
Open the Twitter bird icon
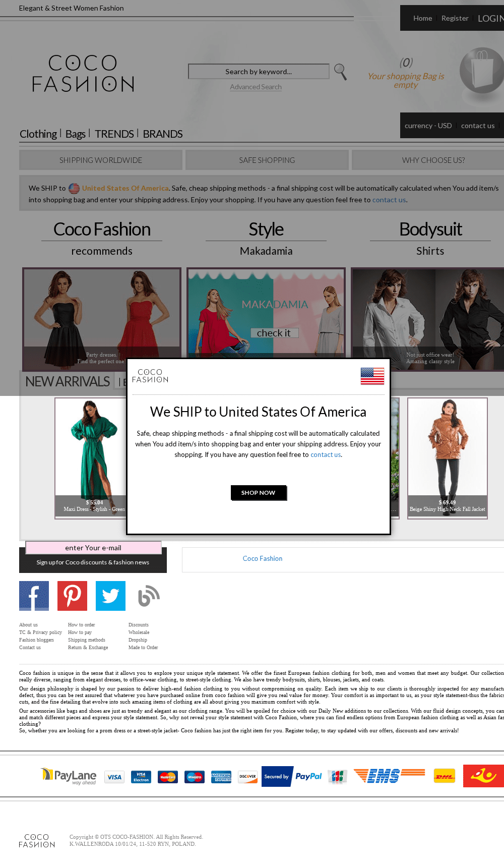point(110,596)
